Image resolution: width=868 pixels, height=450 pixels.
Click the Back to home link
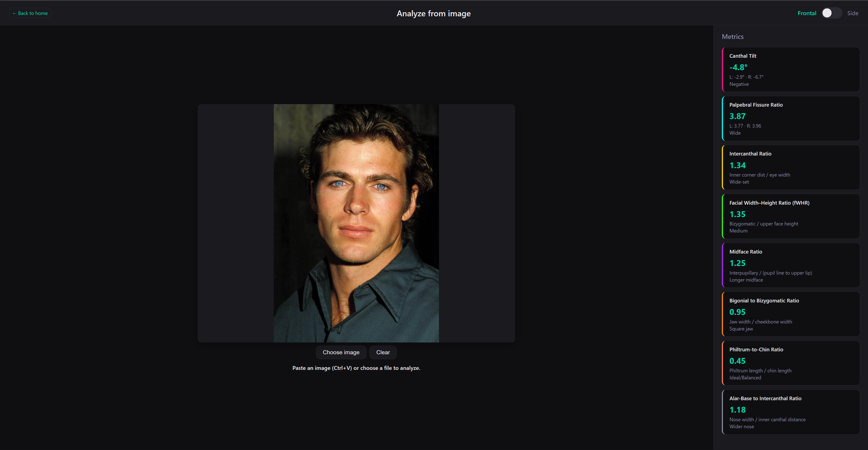[30, 13]
